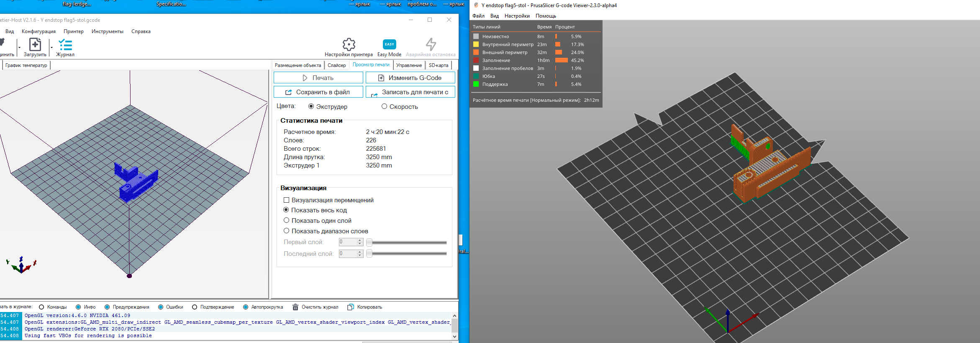Open the Конфигурация menu
This screenshot has height=343, width=980.
[x=38, y=31]
